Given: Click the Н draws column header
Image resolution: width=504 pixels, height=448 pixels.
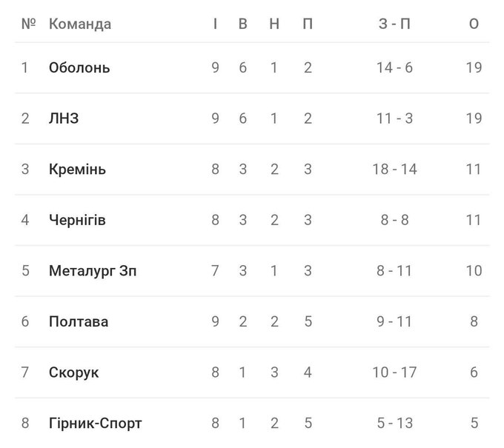Looking at the screenshot, I should point(274,24).
